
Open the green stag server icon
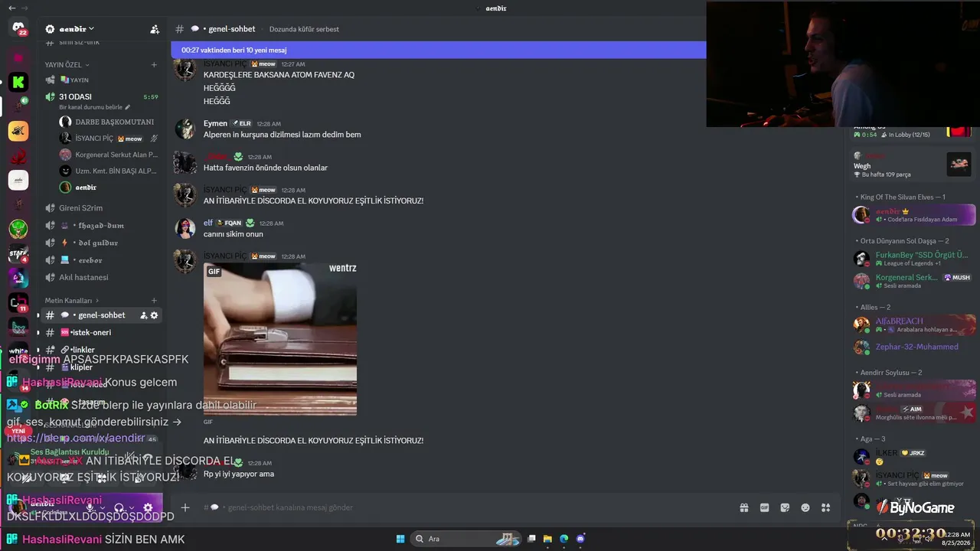18,228
